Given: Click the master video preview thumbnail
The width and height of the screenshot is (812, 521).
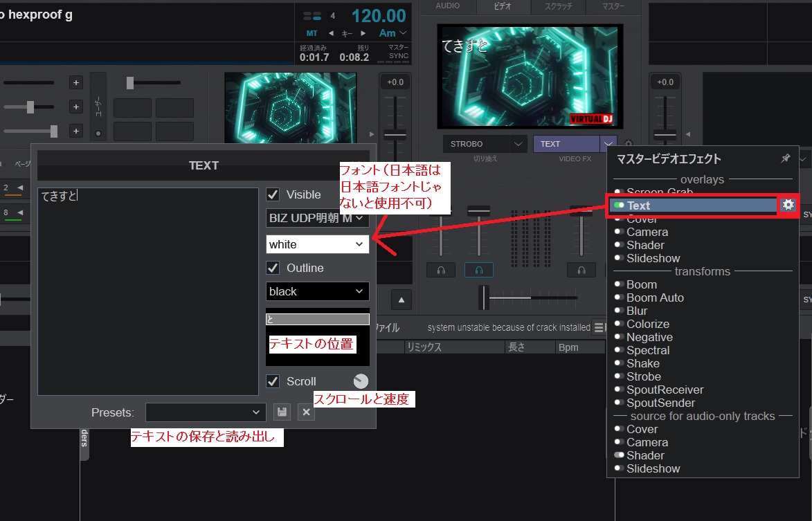Looking at the screenshot, I should click(530, 76).
